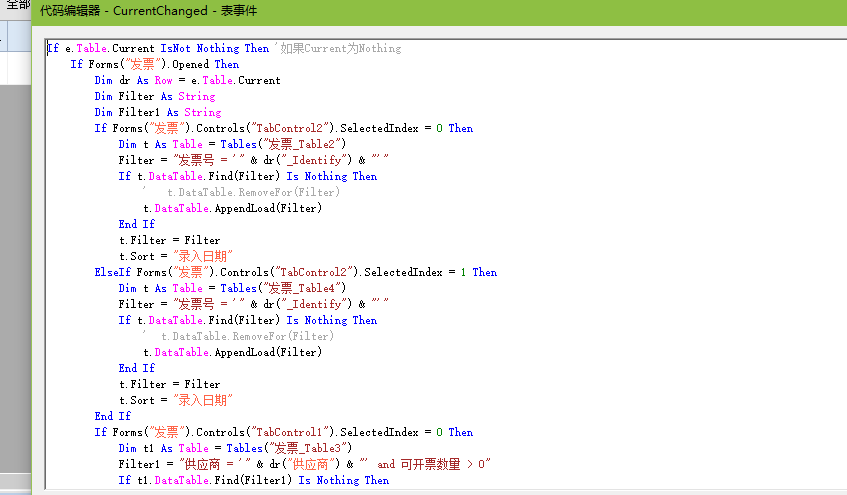This screenshot has height=495, width=847.
Task: Click the TabControl1 SelectedIndex = 0 condition line
Action: click(284, 432)
